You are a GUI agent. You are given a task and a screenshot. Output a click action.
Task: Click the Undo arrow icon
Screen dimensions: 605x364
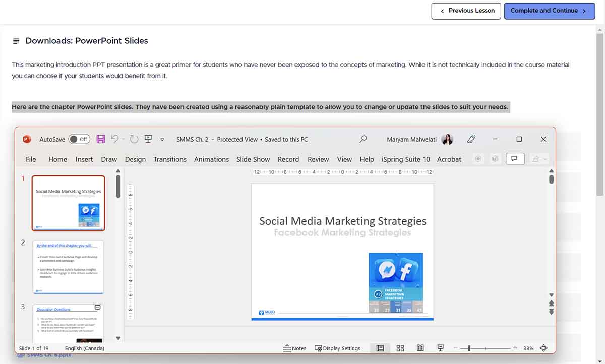tap(115, 139)
